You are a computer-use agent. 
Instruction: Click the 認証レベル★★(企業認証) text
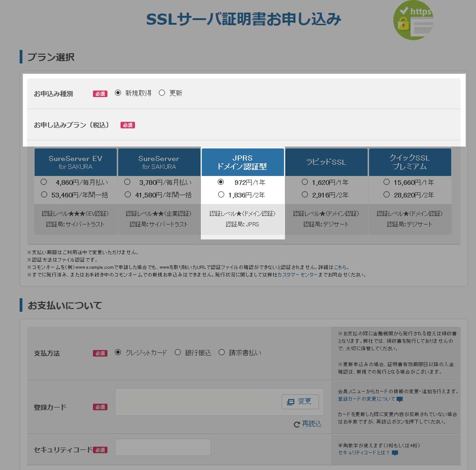[159, 214]
